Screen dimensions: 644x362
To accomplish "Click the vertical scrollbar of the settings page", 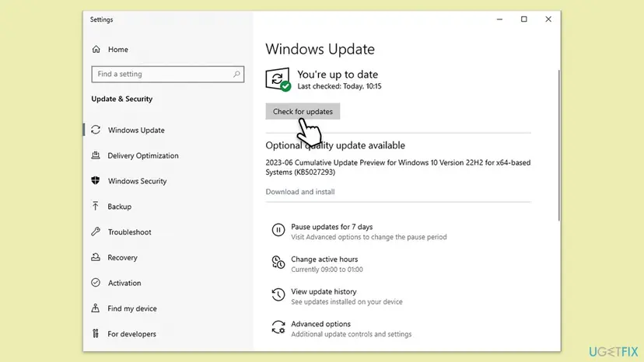I will (558, 146).
